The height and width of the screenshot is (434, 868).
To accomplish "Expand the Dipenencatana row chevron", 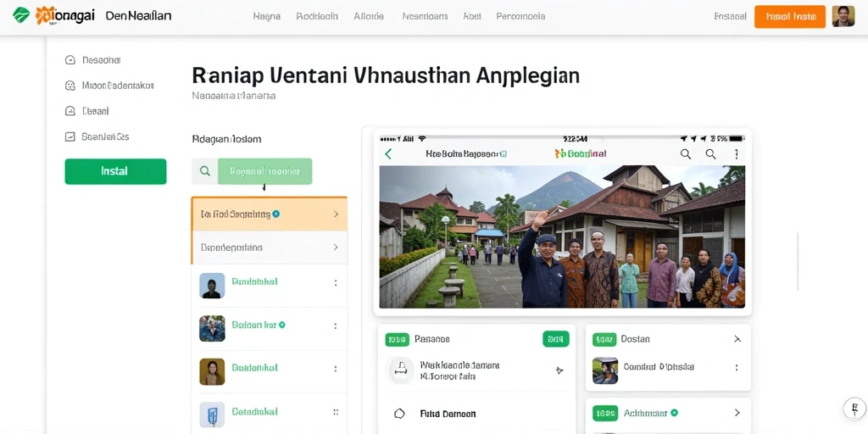I will [x=336, y=248].
